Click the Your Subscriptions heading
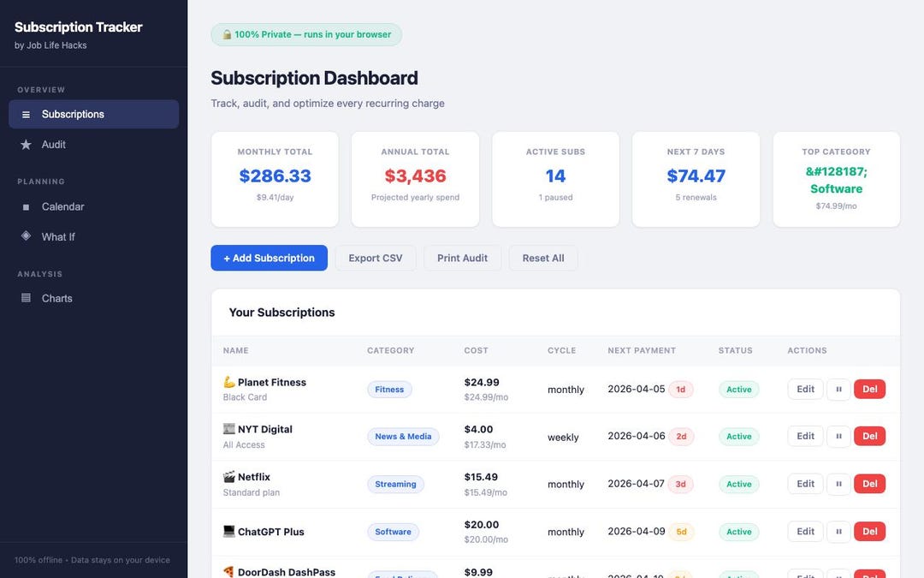The image size is (924, 578). point(281,312)
